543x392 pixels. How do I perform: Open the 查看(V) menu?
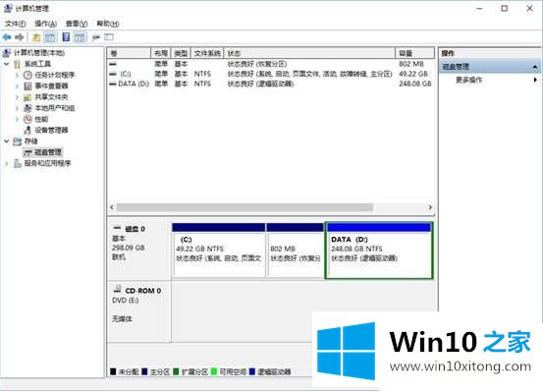(77, 24)
